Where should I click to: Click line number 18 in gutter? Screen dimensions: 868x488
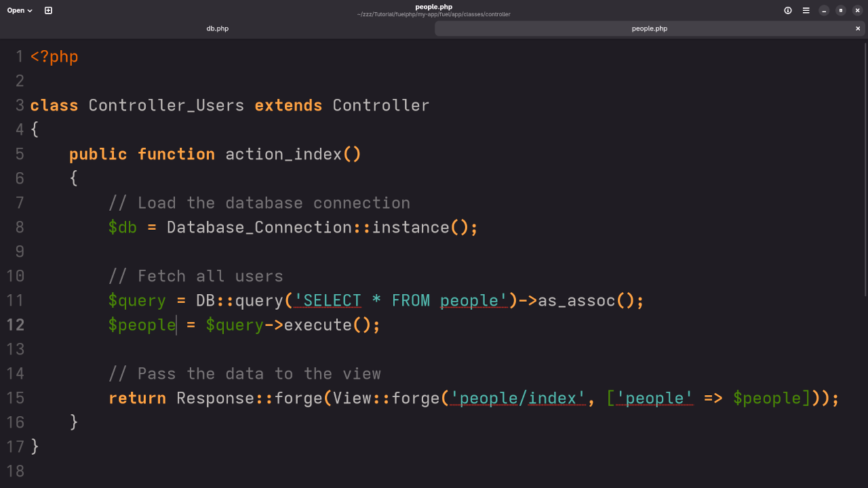coord(15,471)
